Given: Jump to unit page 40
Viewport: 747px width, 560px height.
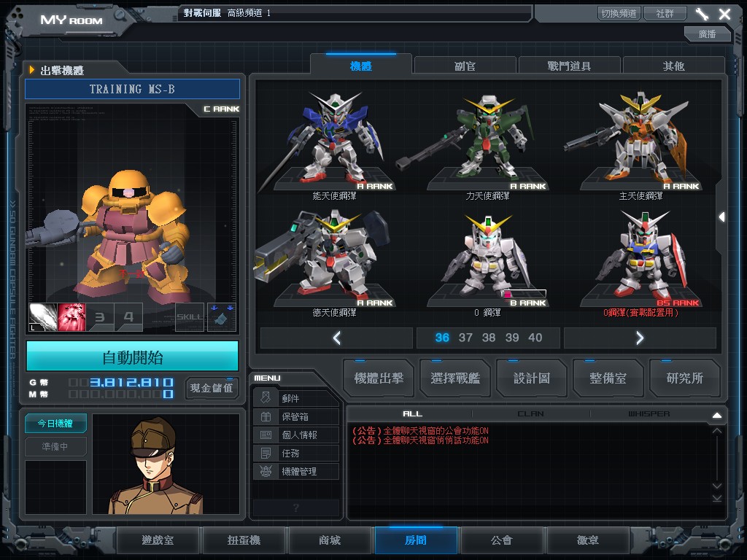Looking at the screenshot, I should tap(535, 338).
